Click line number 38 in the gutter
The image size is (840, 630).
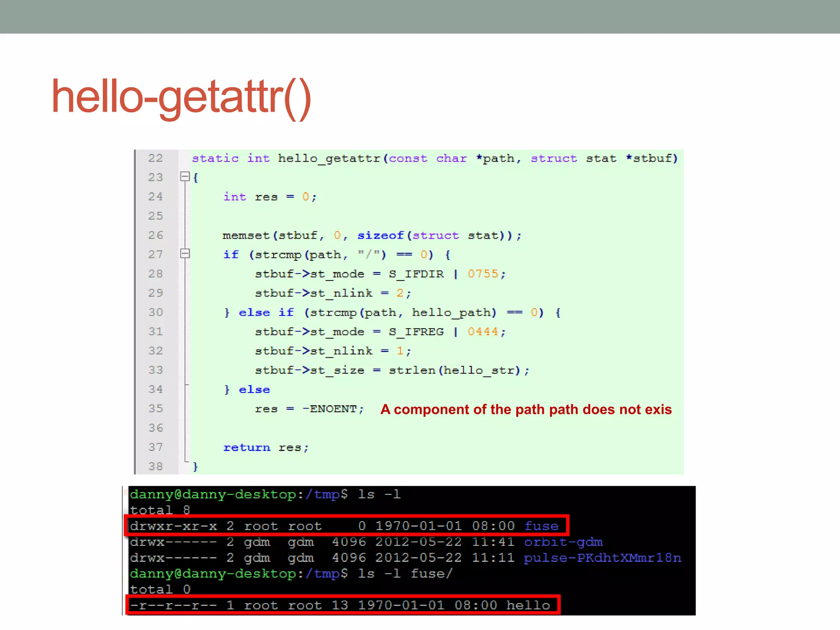click(x=155, y=466)
